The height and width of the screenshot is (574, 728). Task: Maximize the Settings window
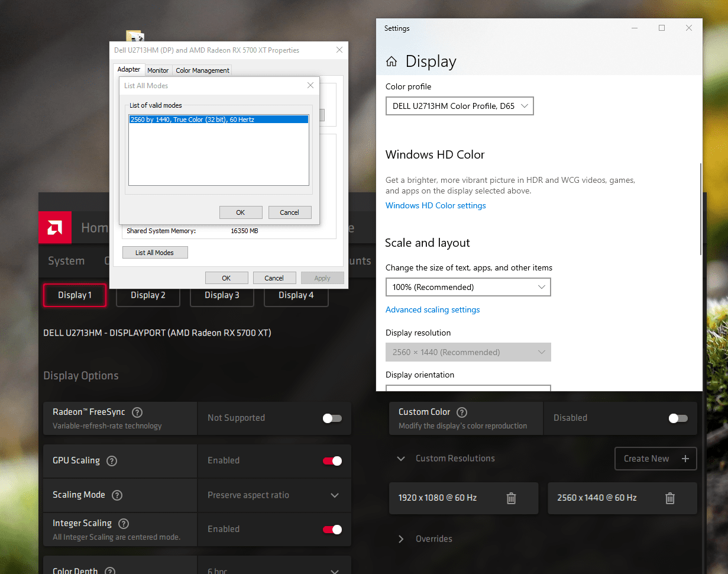point(662,28)
